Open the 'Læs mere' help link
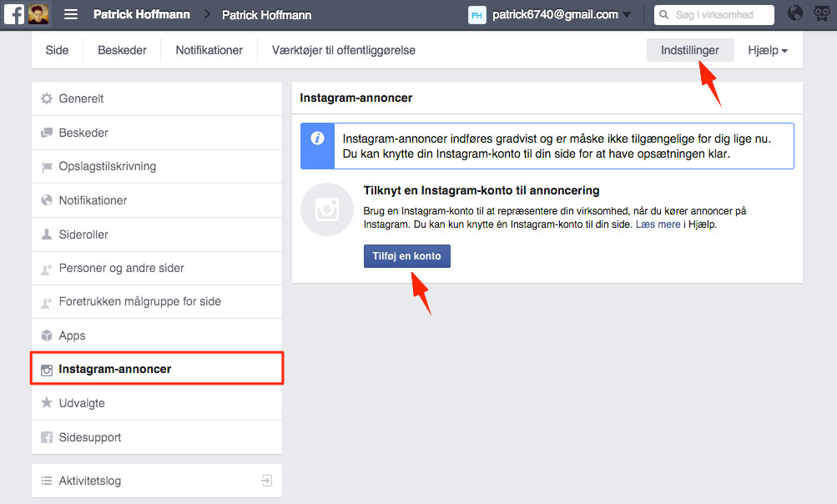The height and width of the screenshot is (504, 837). pos(658,224)
